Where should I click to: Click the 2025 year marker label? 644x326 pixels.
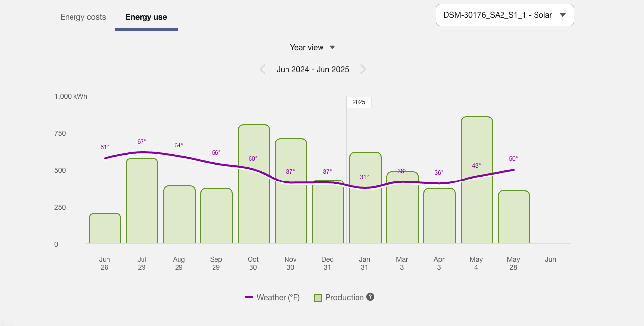click(x=359, y=102)
